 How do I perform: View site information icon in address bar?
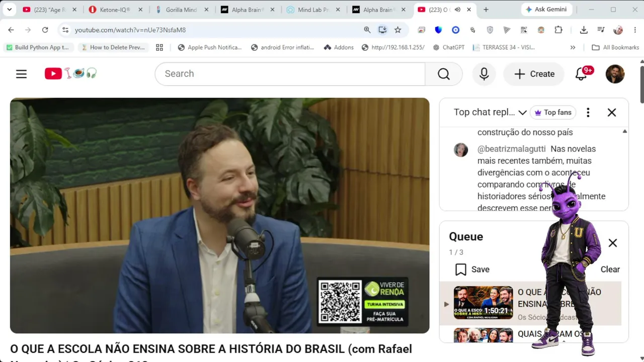coord(65,30)
